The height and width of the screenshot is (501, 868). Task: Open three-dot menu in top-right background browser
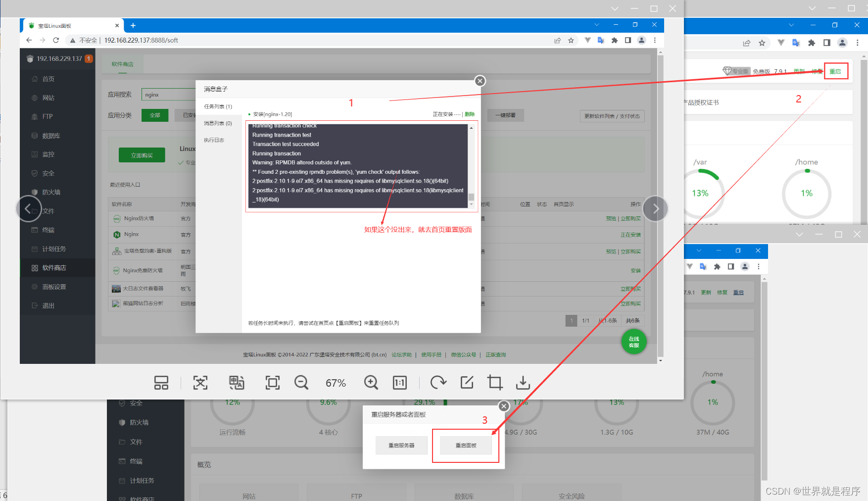pos(858,43)
